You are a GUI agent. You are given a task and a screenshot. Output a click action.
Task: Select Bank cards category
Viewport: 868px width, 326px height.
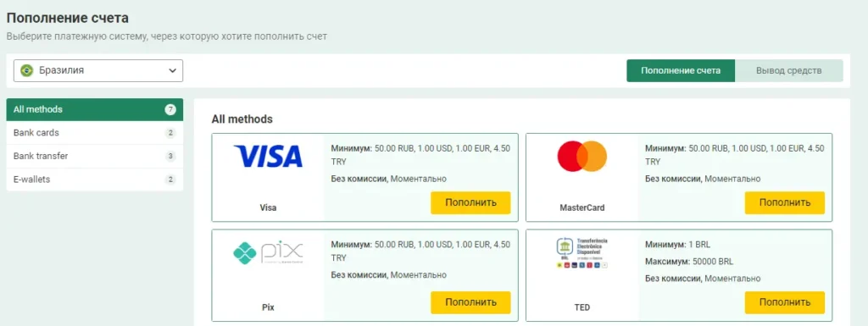[x=95, y=133]
